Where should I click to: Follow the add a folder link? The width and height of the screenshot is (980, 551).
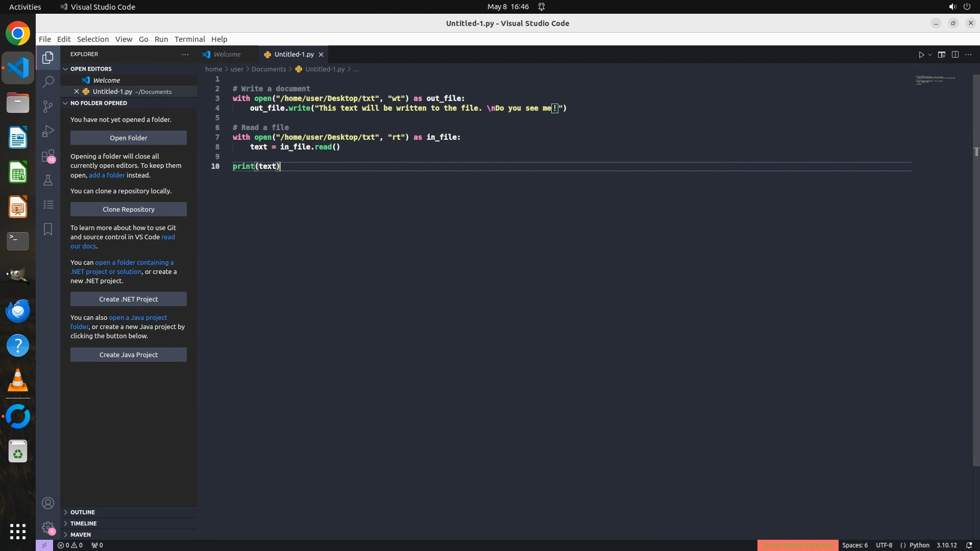point(107,175)
